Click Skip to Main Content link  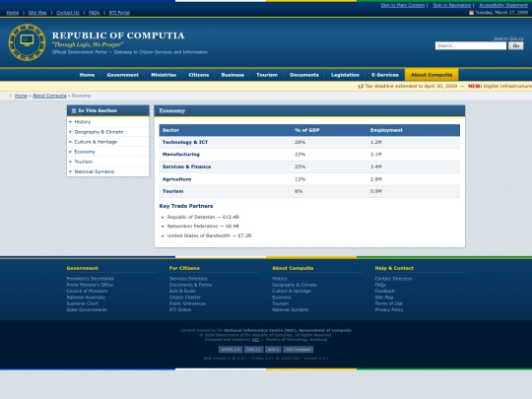click(403, 5)
